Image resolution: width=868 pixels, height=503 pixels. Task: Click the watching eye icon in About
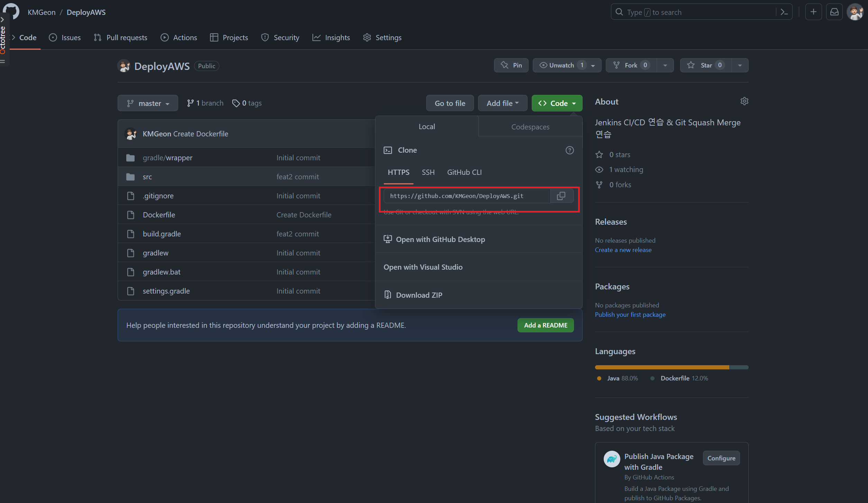click(599, 170)
